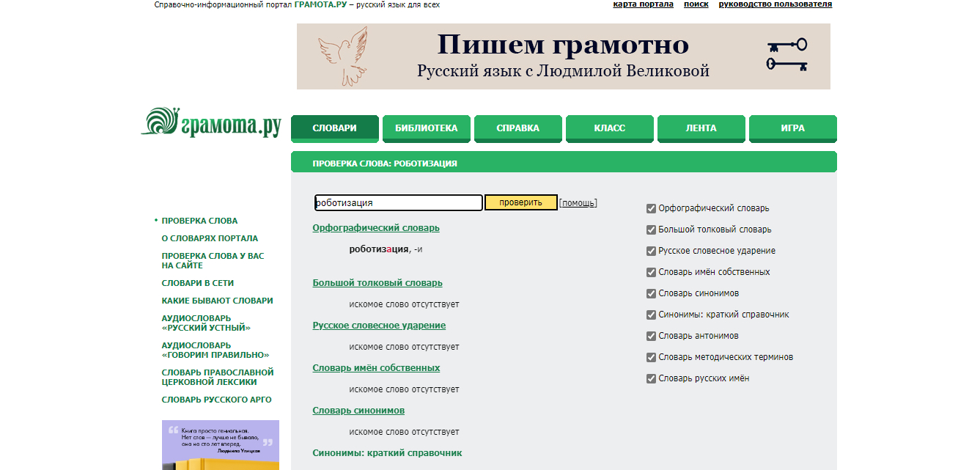Open карта портала link

coord(643,4)
